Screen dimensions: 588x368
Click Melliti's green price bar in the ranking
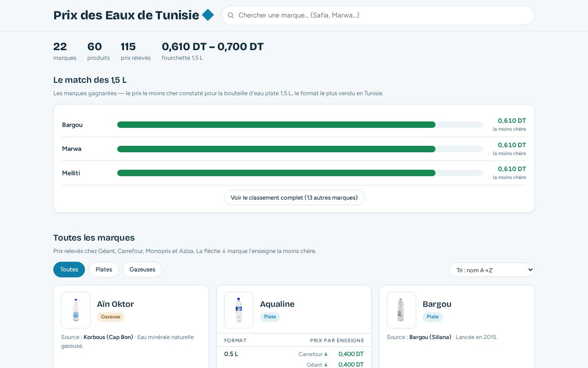(276, 173)
